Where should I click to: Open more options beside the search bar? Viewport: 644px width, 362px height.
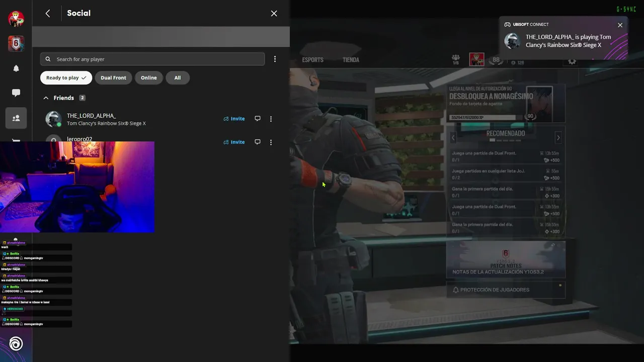pos(275,59)
